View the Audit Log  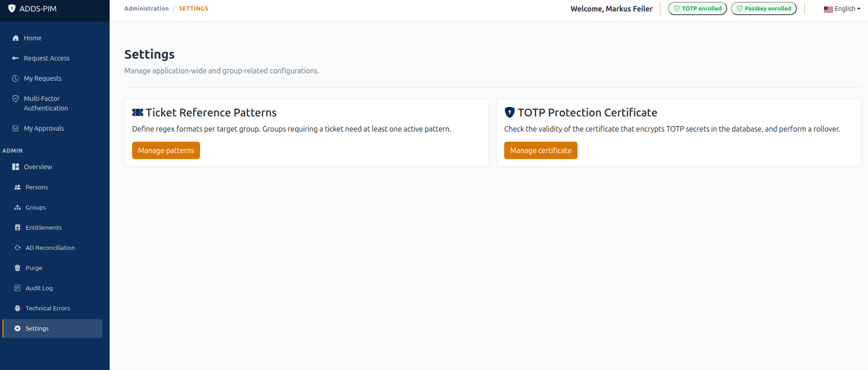pyautogui.click(x=52, y=288)
